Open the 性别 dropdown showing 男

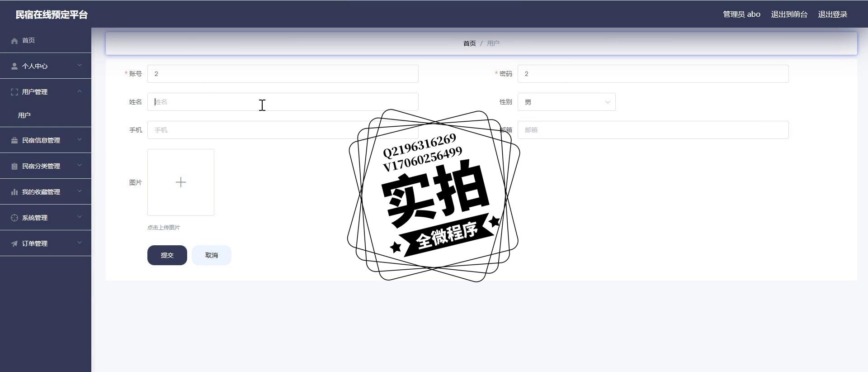click(x=566, y=102)
